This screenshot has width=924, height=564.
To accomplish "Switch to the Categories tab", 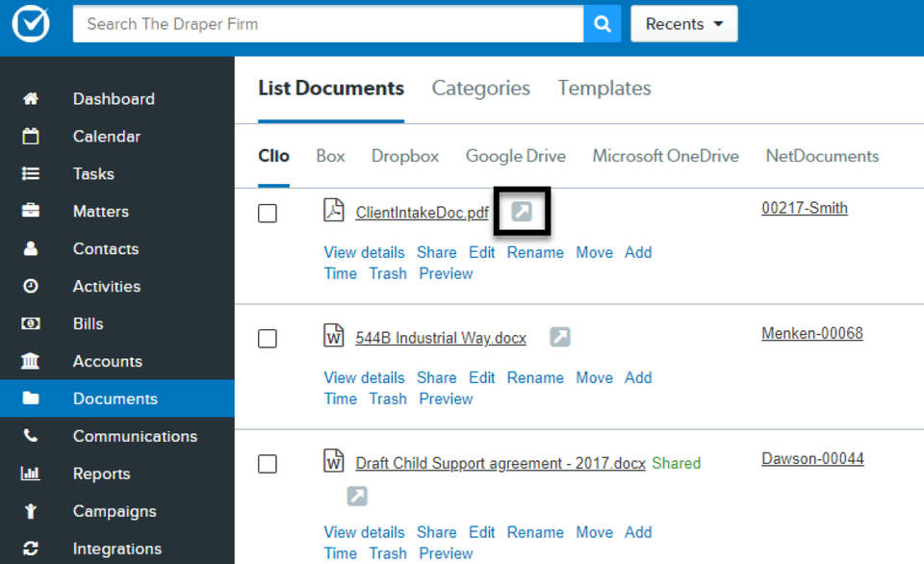I will (x=480, y=89).
